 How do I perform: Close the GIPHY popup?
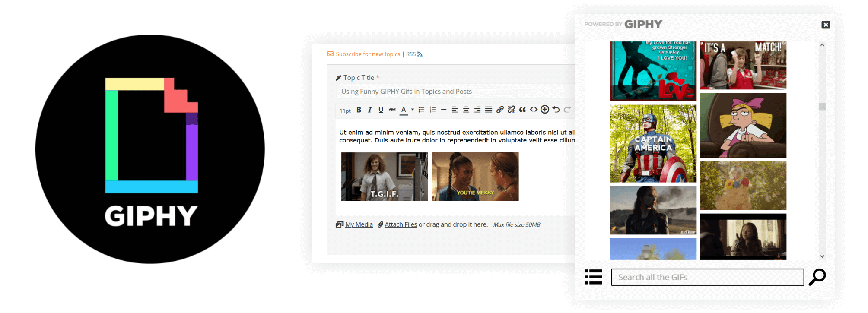click(x=826, y=25)
